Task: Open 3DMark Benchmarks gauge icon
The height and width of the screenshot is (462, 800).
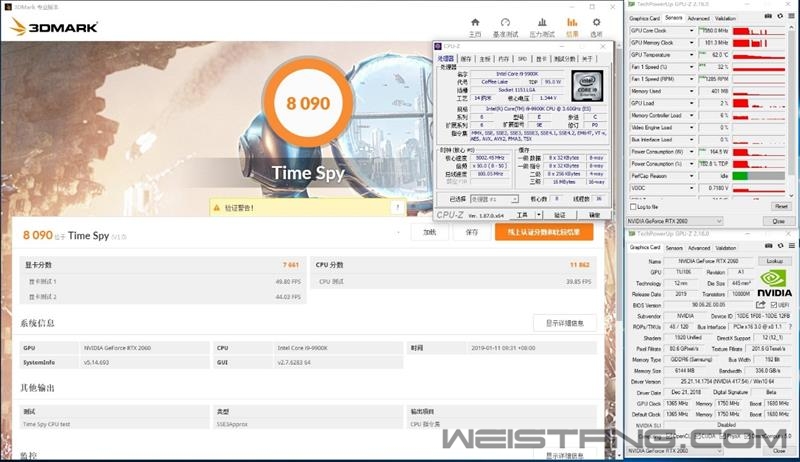Action: [x=505, y=22]
